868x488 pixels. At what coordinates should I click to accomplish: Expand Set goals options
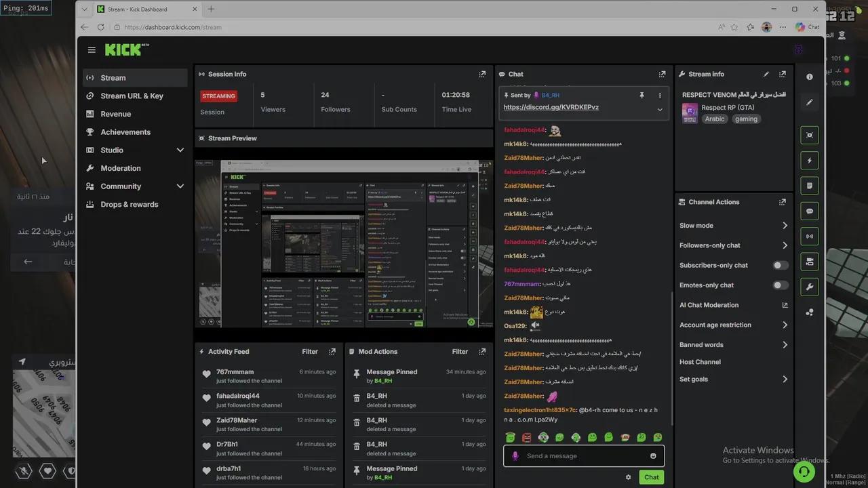click(785, 380)
